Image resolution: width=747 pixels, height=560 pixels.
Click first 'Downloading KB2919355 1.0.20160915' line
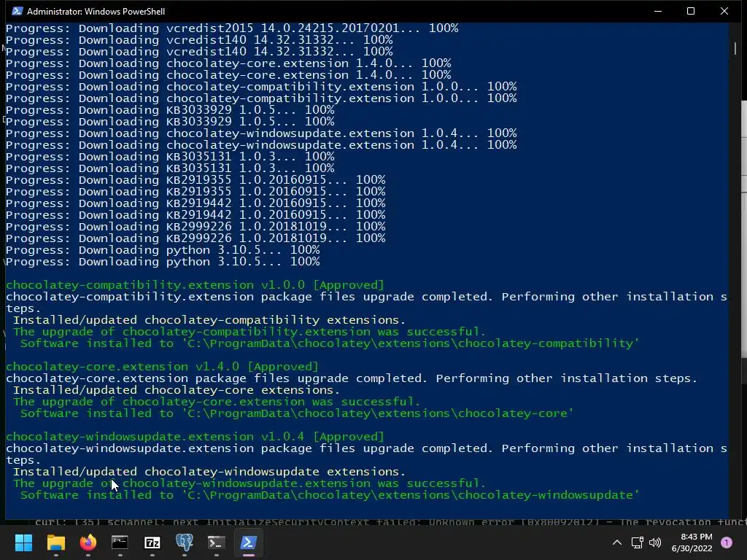click(x=196, y=180)
